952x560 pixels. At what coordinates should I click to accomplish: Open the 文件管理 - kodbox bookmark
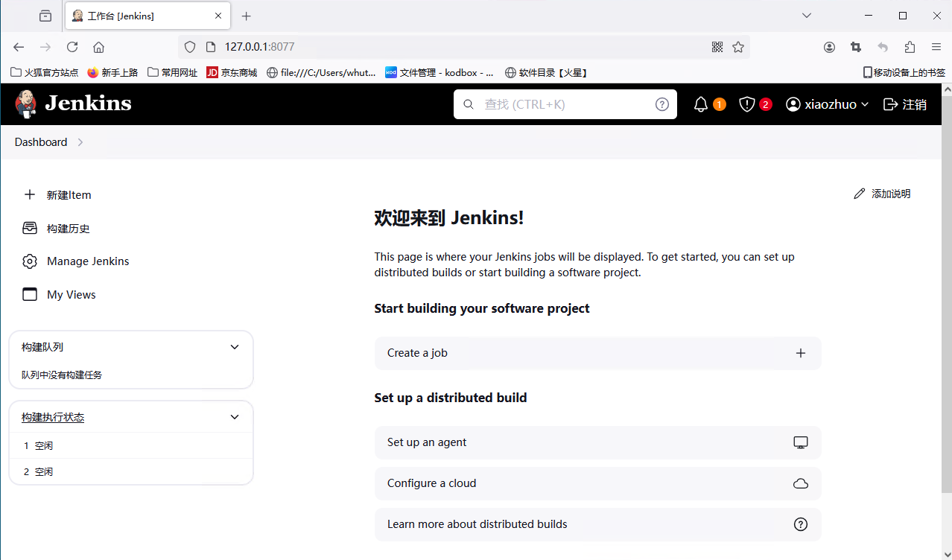pos(439,72)
